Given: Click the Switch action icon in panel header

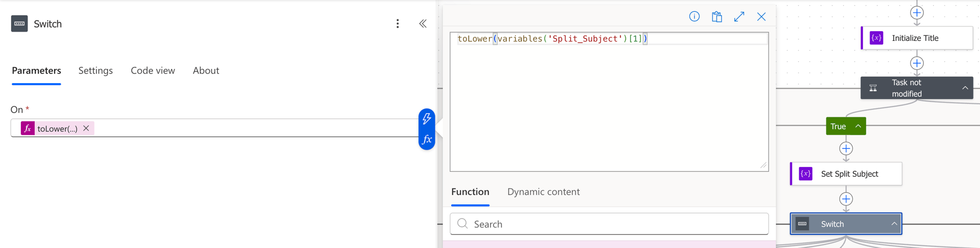Looking at the screenshot, I should coord(19,23).
